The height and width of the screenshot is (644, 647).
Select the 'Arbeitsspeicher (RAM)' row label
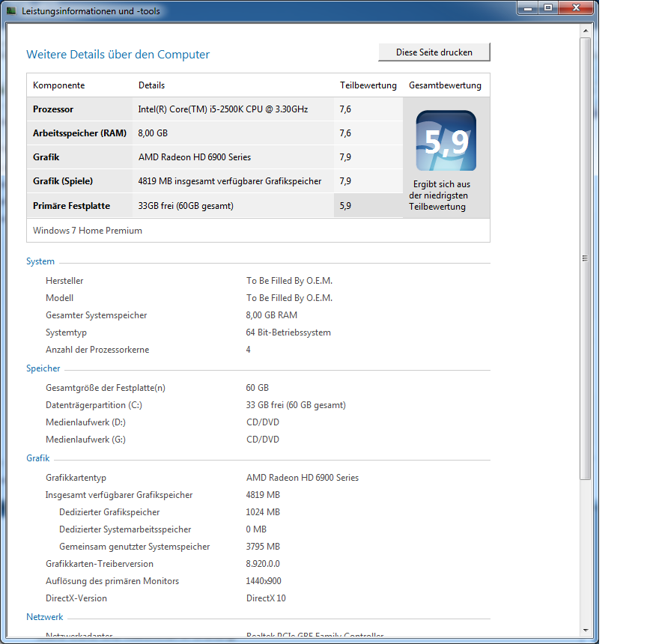click(79, 133)
